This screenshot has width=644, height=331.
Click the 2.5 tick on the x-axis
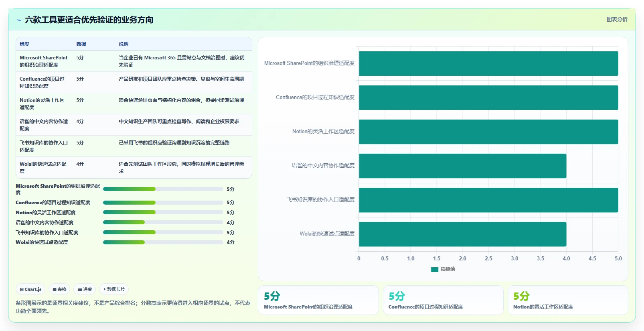click(488, 259)
